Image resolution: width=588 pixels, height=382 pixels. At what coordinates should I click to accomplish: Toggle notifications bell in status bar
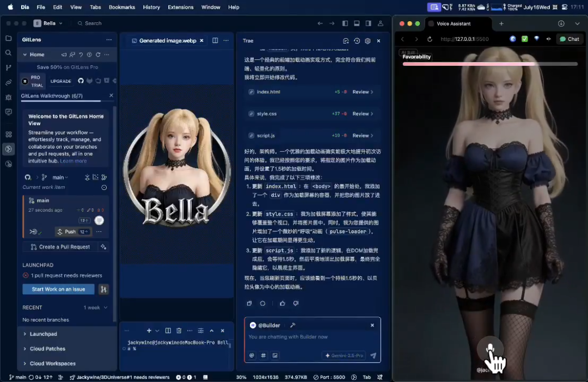pos(380,377)
